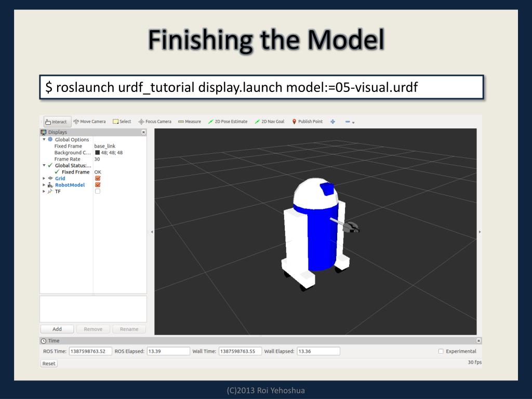Select the TF tree item label
Viewport: 532px width, 399px height.
coord(58,191)
